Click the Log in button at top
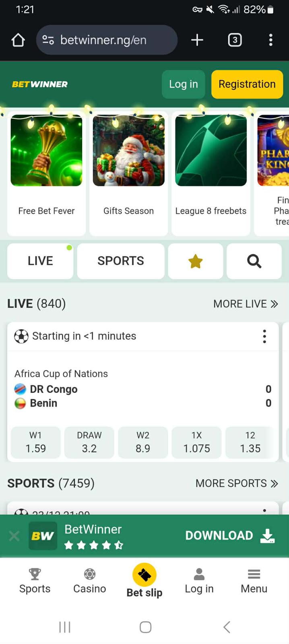This screenshot has height=644, width=289. coord(183,84)
